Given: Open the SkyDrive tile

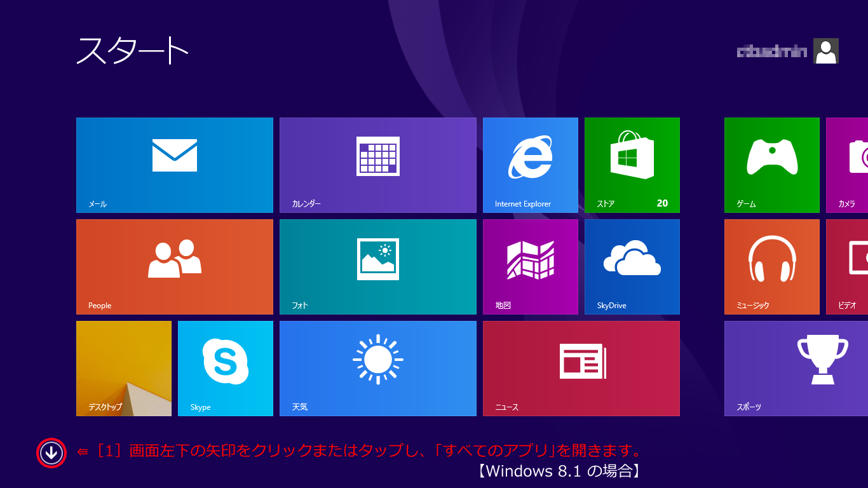Looking at the screenshot, I should (x=632, y=267).
